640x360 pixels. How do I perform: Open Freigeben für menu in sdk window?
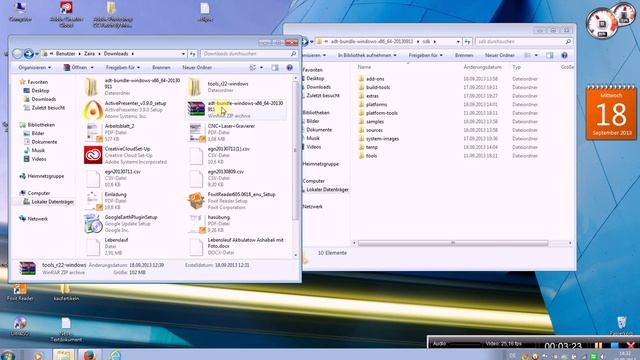[425, 55]
